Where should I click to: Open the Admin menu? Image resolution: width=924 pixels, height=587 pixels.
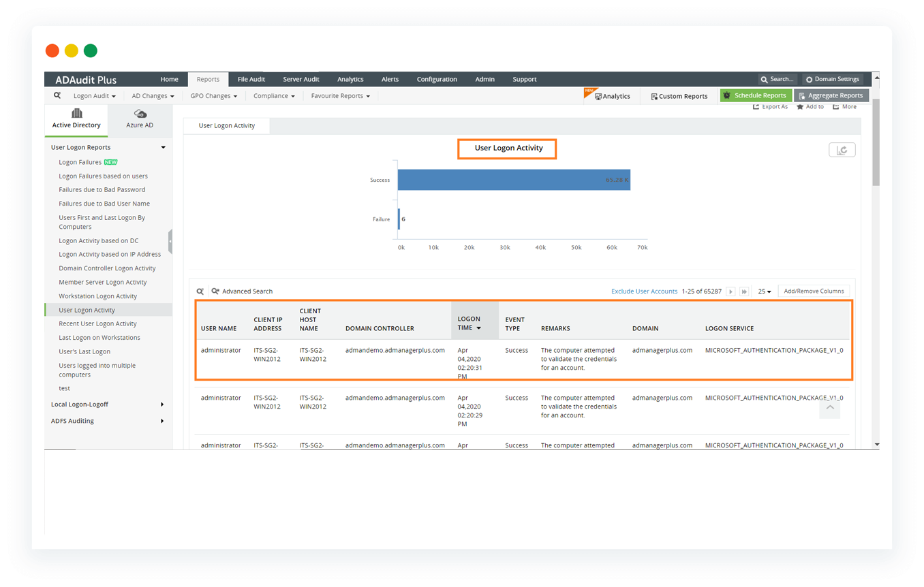click(485, 79)
